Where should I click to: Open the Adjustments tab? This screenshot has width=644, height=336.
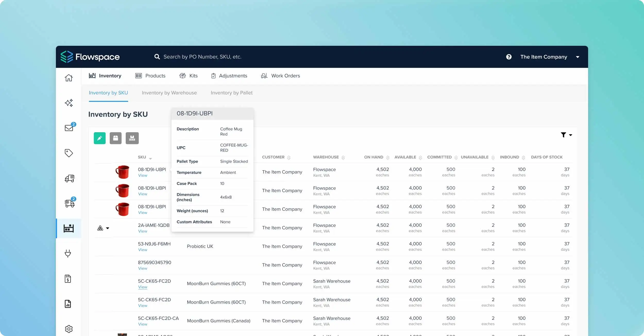229,76
